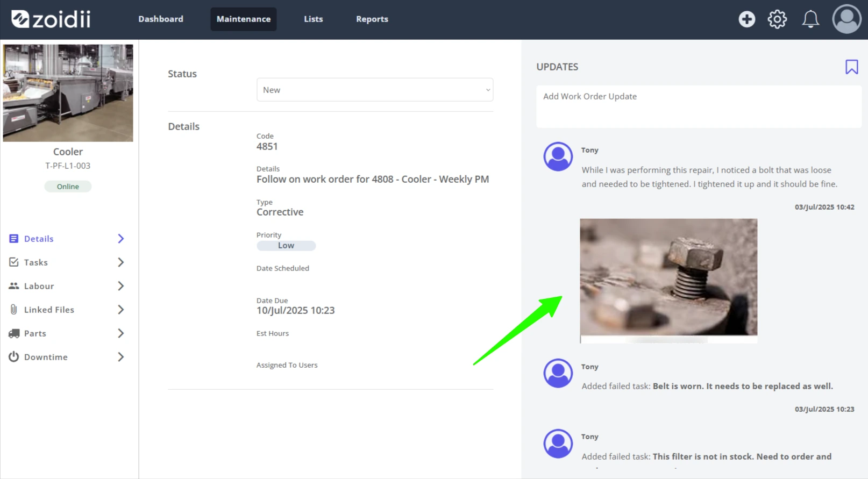Click the Labour people icon
The width and height of the screenshot is (868, 479).
[x=14, y=286]
